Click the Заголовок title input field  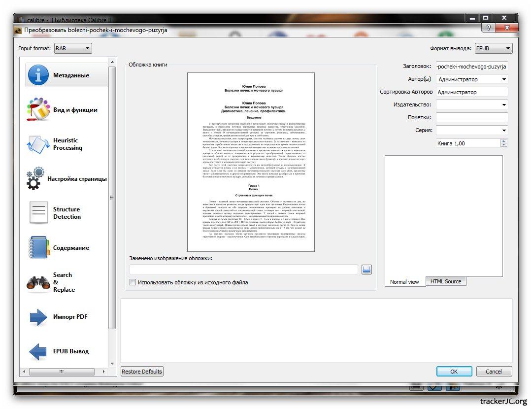coord(471,66)
